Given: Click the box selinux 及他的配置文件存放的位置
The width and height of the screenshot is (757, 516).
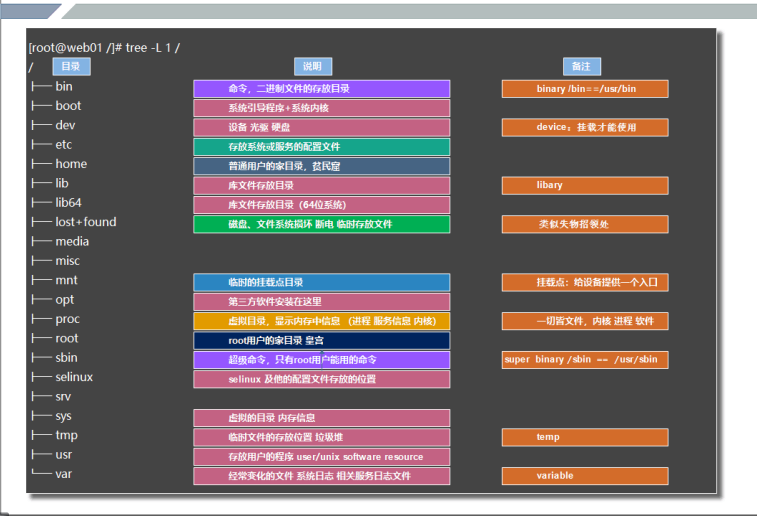Looking at the screenshot, I should click(322, 379).
